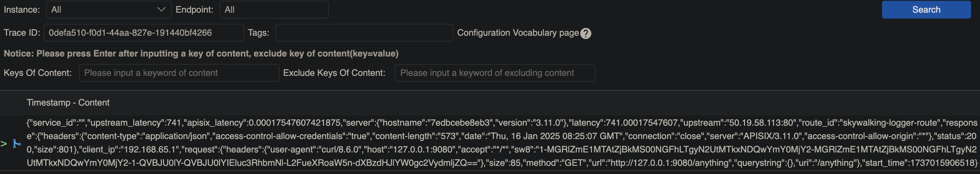Open the trace view icon on log row
The width and height of the screenshot is (980, 174).
17,144
